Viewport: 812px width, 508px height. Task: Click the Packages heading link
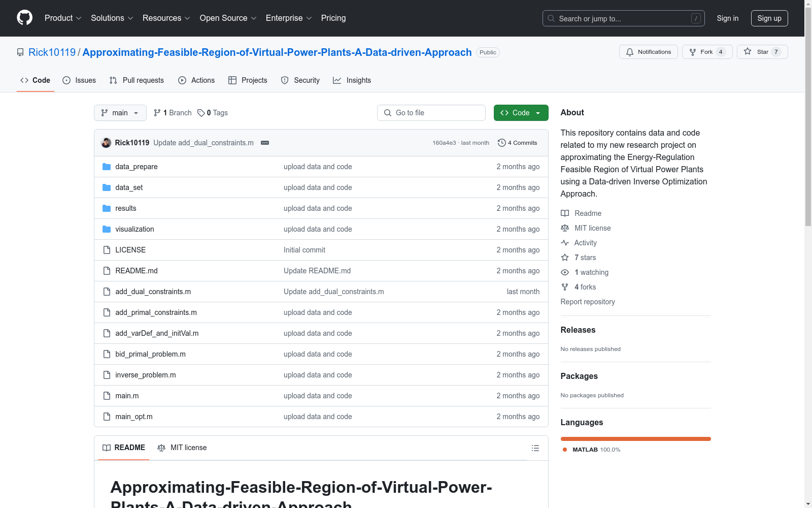[579, 376]
